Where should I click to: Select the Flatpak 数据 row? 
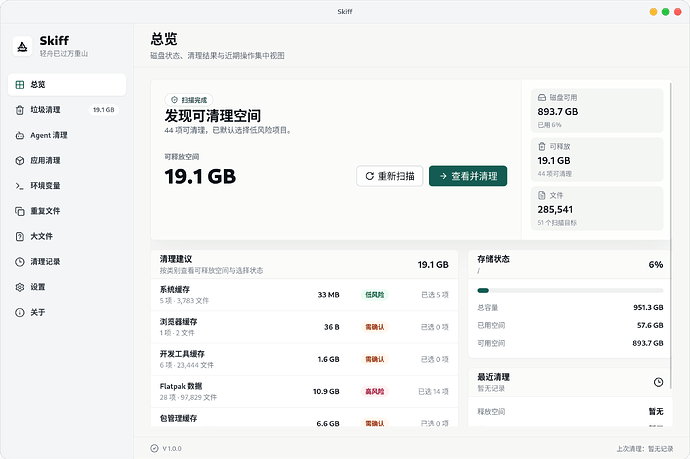304,392
